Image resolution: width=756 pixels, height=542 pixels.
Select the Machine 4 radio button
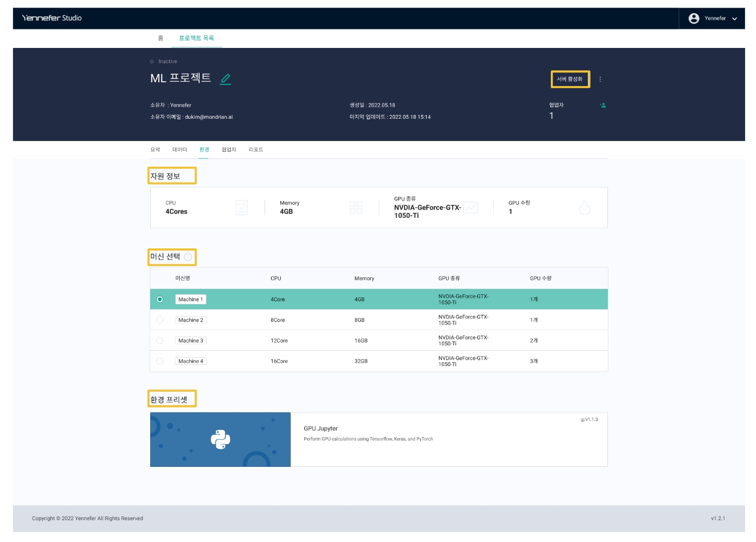tap(159, 361)
